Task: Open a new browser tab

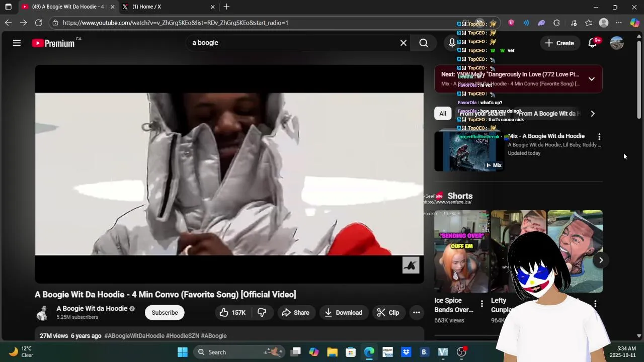Action: click(226, 7)
